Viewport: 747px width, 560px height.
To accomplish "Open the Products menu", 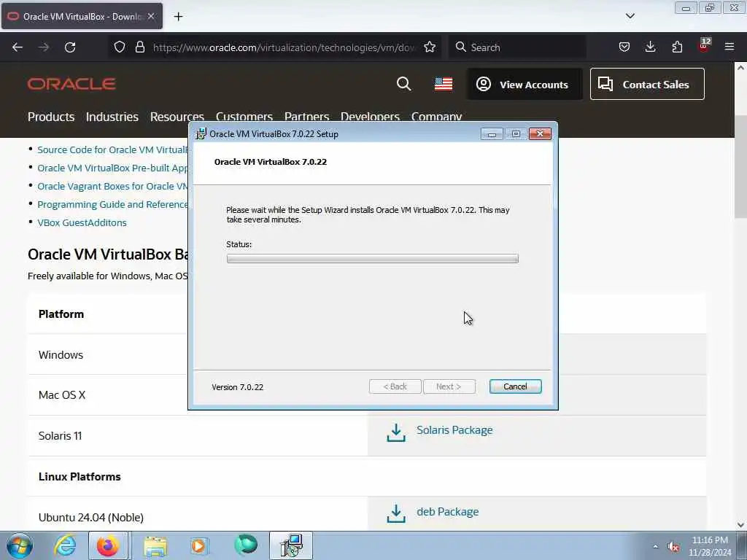I will point(51,117).
